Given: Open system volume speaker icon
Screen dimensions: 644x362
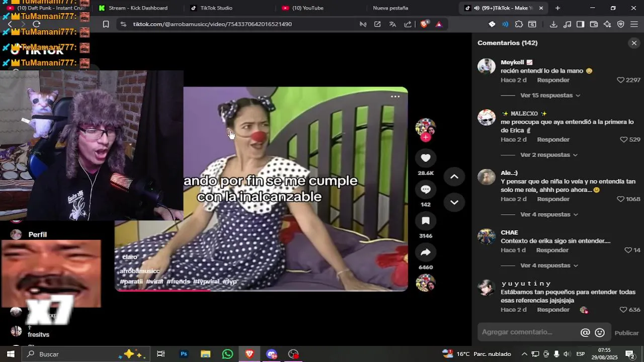Looking at the screenshot, I should tap(567, 354).
